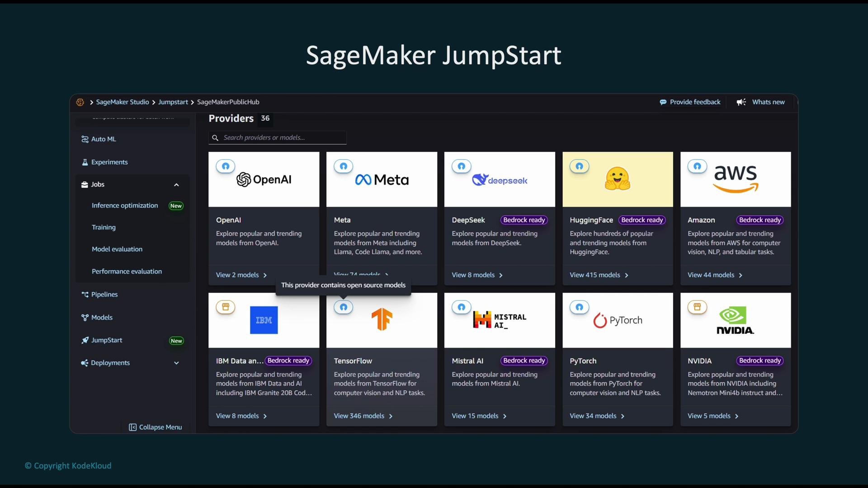Open Performance evaluation in sidebar

(x=127, y=272)
